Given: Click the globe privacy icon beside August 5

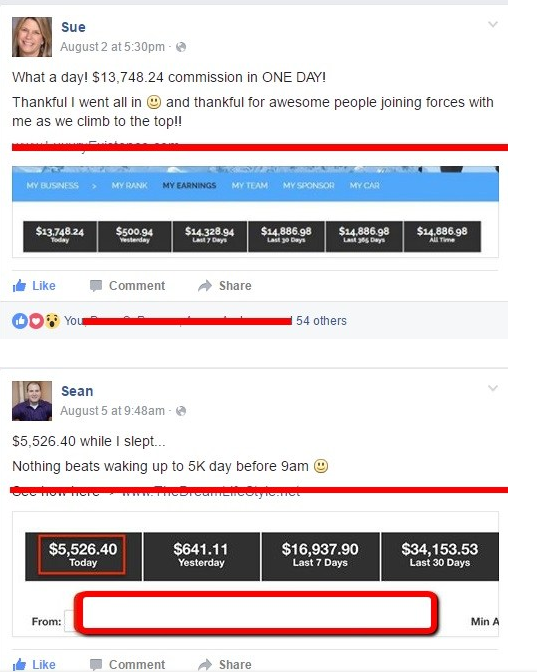Looking at the screenshot, I should 181,411.
